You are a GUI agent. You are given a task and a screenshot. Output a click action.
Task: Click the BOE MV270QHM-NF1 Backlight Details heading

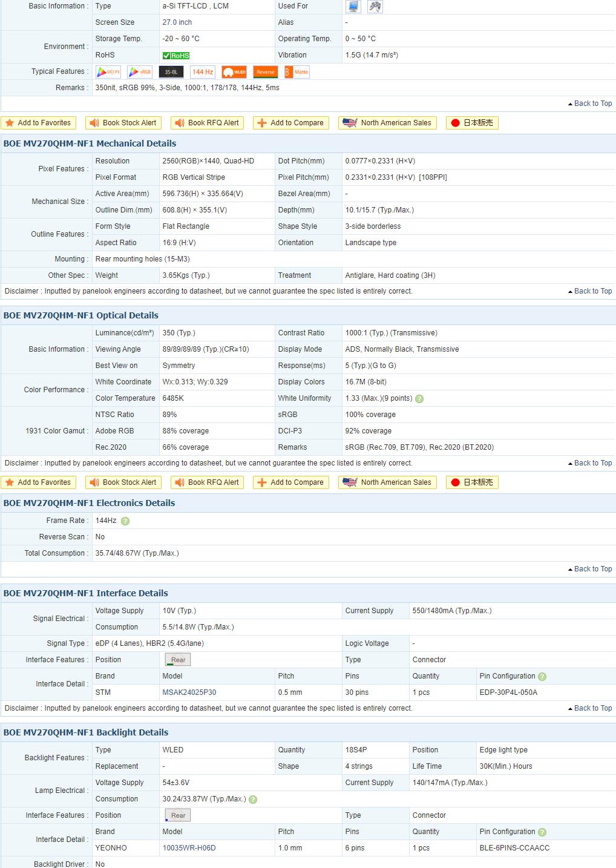pyautogui.click(x=86, y=732)
